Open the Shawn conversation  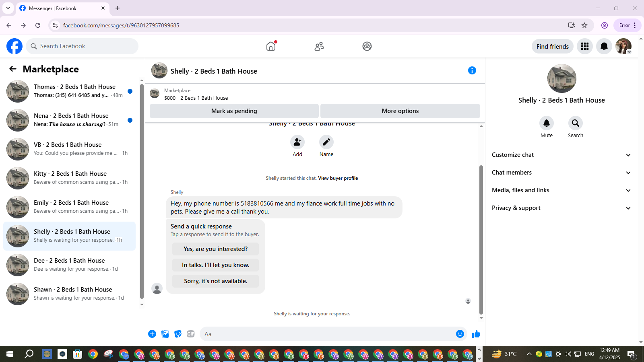pyautogui.click(x=70, y=294)
